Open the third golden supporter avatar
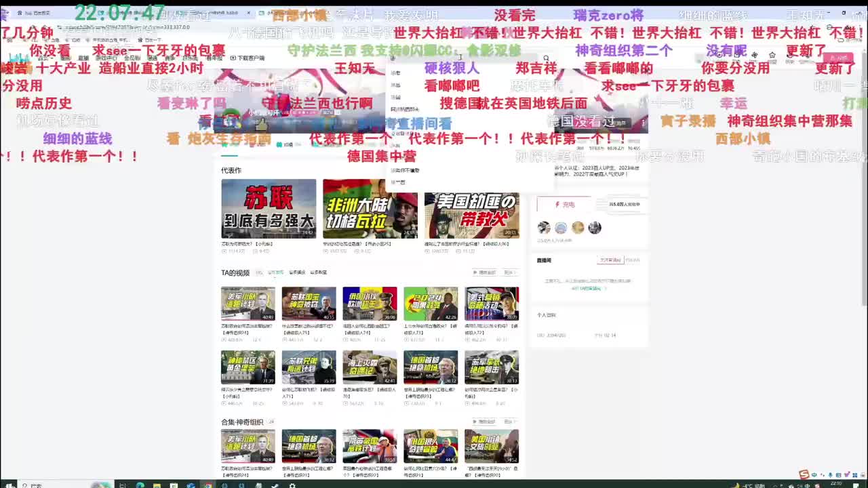Viewport: 868px width, 488px height. pyautogui.click(x=578, y=228)
